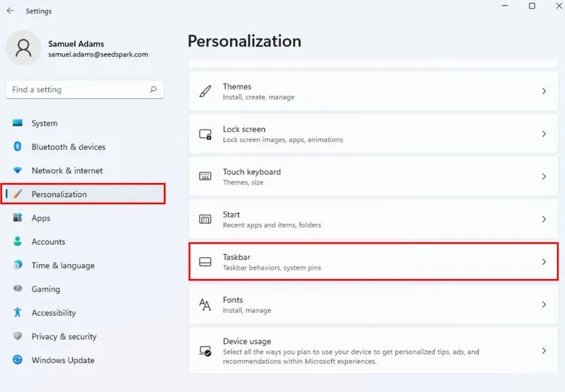
Task: Expand the Start settings chevron
Action: 544,219
